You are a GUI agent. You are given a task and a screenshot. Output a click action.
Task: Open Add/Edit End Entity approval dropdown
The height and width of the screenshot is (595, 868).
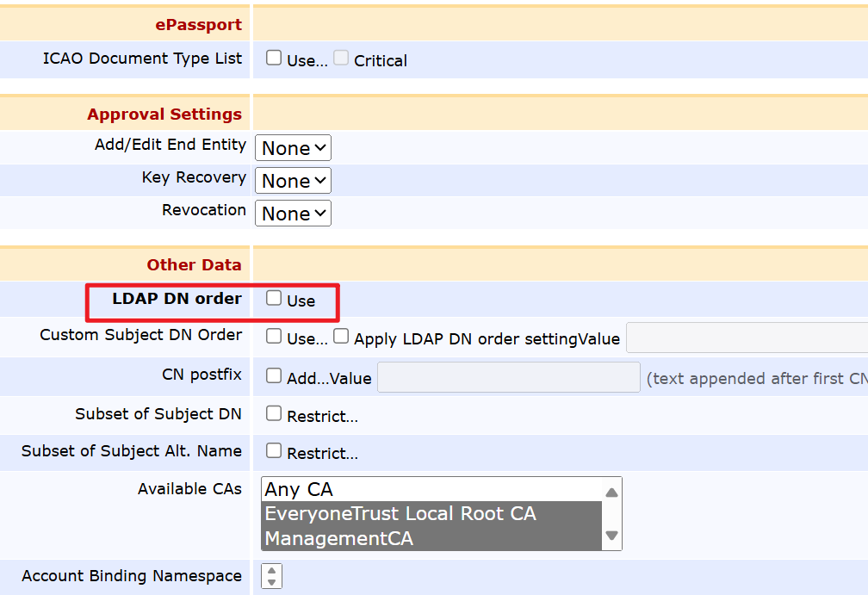293,148
